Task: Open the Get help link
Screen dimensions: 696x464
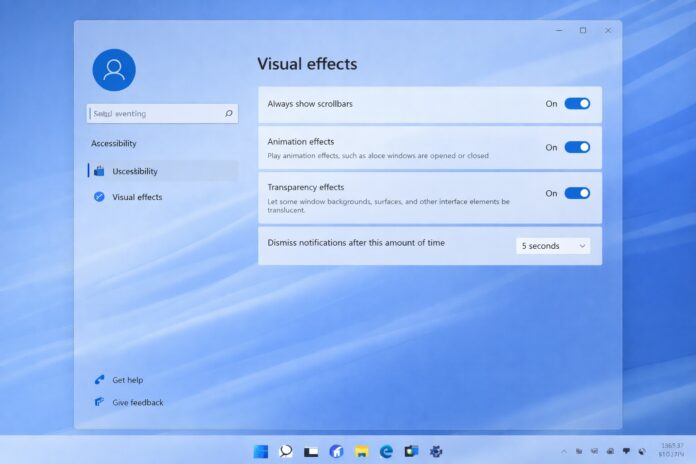Action: click(x=128, y=380)
